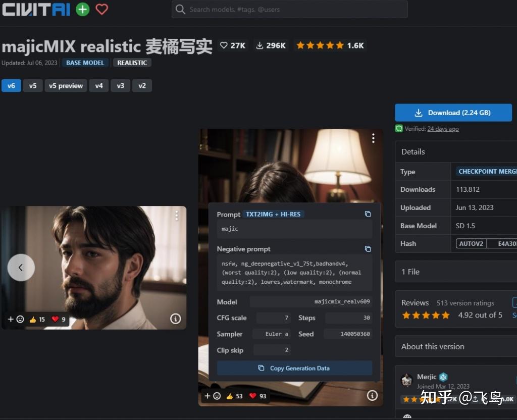This screenshot has width=517, height=420.
Task: Select the v5 preview version tab
Action: (66, 85)
